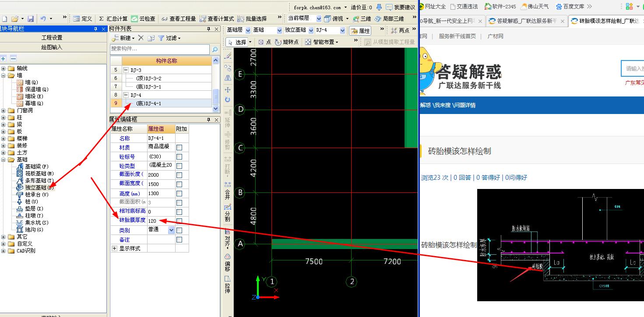Toggle the 属性 properties button
Image resolution: width=644 pixels, height=317 pixels.
pos(360,31)
